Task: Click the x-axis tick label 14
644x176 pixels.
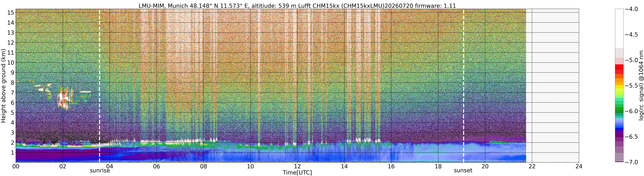Action: 344,166
